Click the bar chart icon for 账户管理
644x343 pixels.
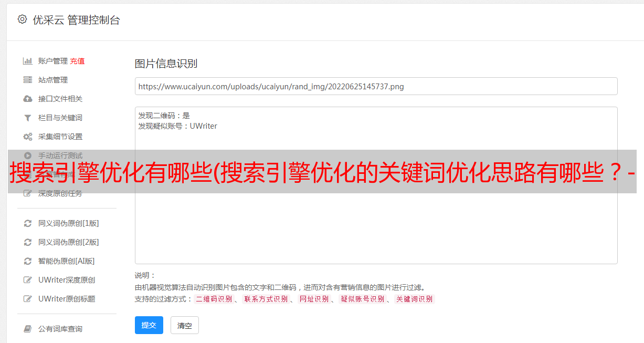[x=28, y=61]
